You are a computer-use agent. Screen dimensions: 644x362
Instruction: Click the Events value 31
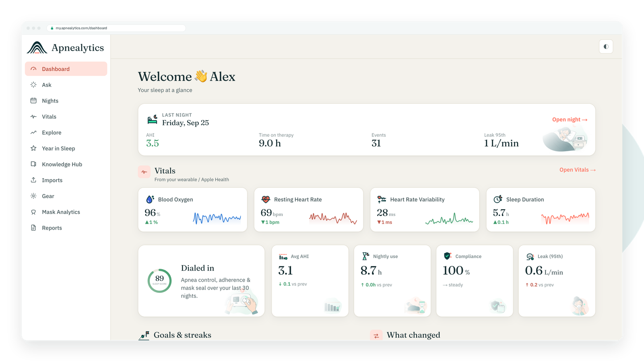pos(376,143)
